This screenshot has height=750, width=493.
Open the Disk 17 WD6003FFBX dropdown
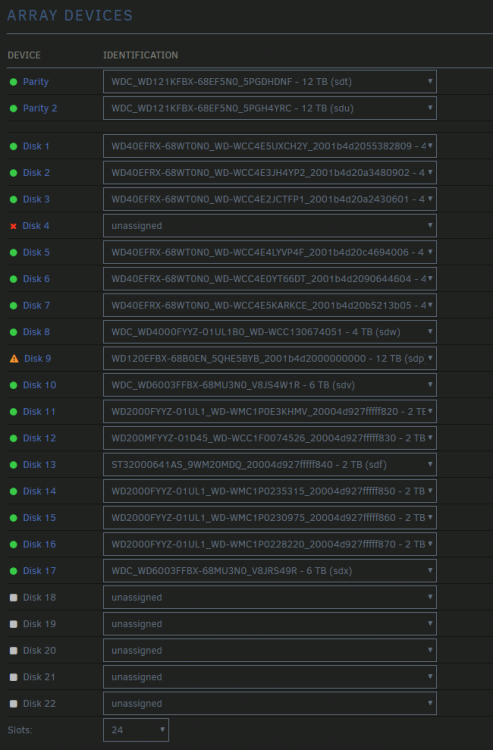270,571
